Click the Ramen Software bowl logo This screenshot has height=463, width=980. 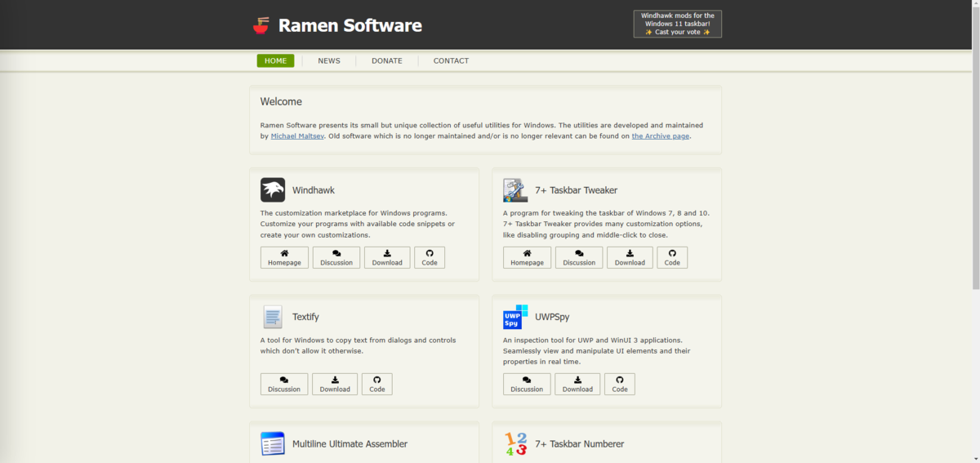point(261,25)
